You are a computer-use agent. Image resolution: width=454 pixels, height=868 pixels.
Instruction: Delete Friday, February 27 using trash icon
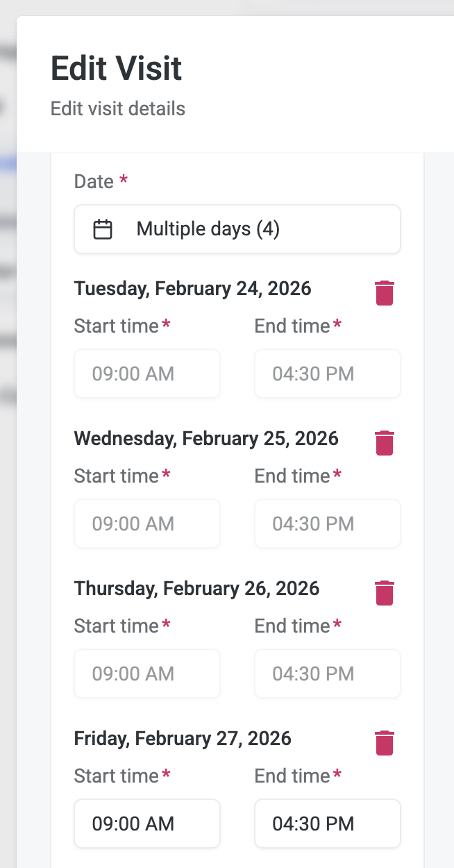pyautogui.click(x=384, y=743)
